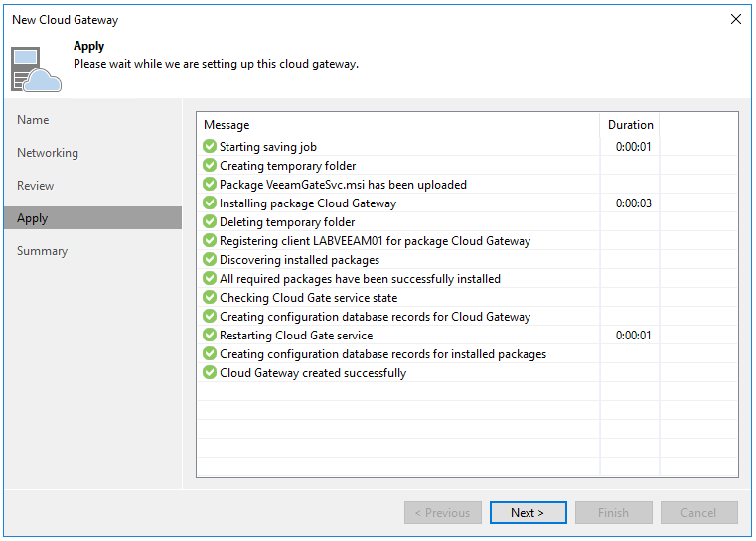Viewport: 756px width, 541px height.
Task: Click status icon for Checking Cloud Gate service state
Action: [x=210, y=298]
